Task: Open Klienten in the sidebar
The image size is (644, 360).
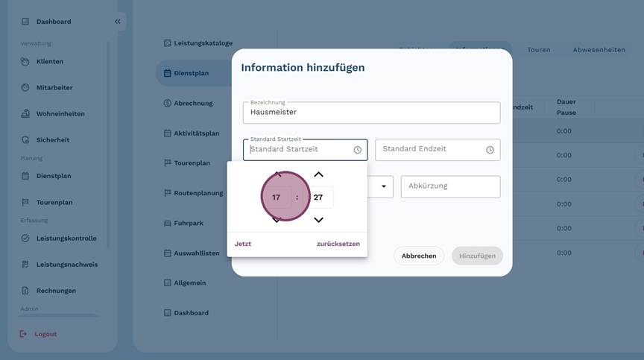Action: tap(50, 62)
